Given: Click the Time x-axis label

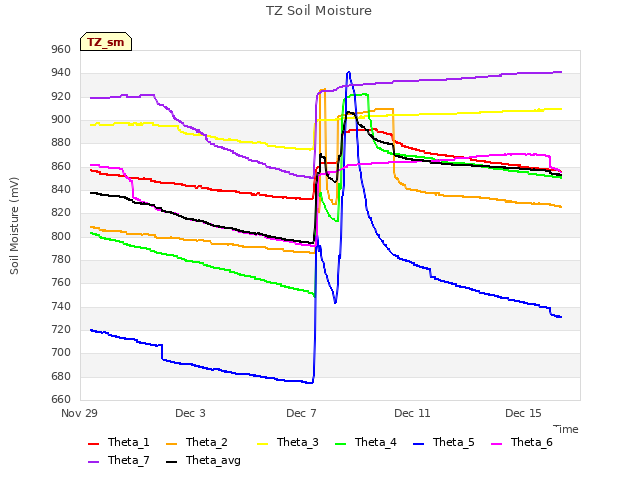Looking at the screenshot, I should coord(566,429).
